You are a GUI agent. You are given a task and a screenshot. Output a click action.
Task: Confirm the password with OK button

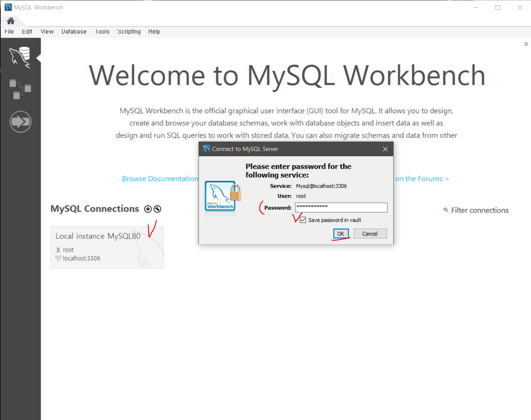point(341,234)
